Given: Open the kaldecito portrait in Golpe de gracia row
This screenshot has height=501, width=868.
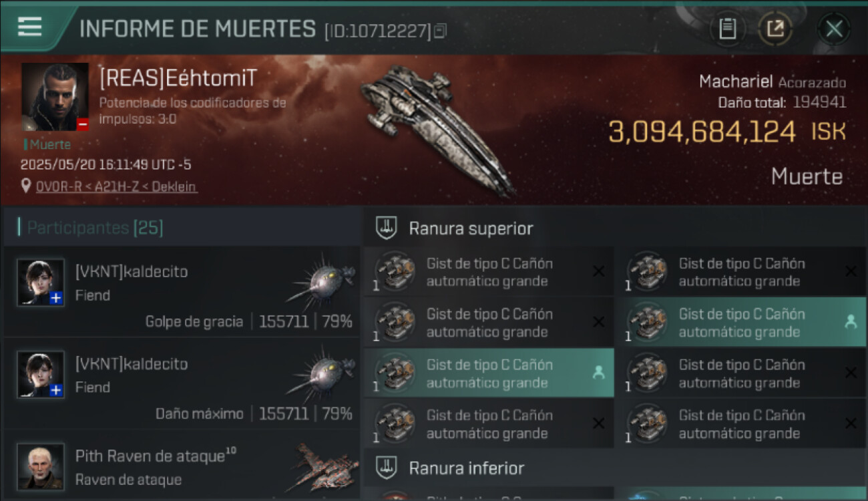Looking at the screenshot, I should coord(41,283).
